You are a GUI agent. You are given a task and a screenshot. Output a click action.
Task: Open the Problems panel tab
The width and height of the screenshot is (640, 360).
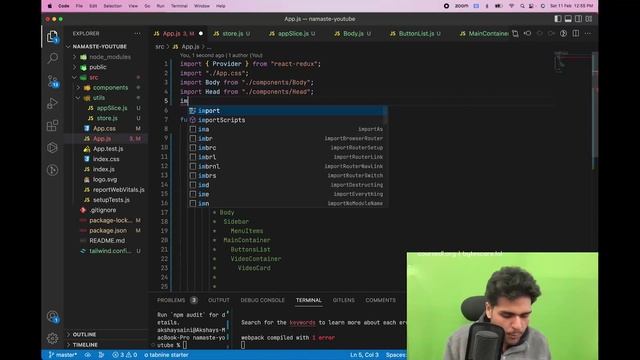tap(177, 300)
